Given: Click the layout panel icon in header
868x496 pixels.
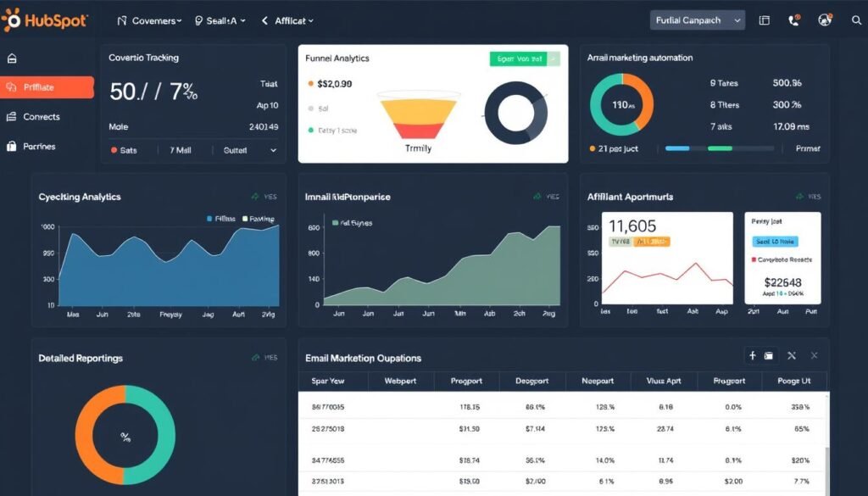Looking at the screenshot, I should point(764,20).
